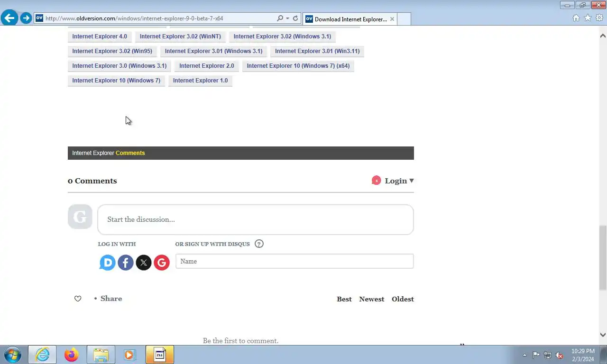Click Internet Explorer taskbar icon
The width and height of the screenshot is (607, 364).
[x=42, y=355]
